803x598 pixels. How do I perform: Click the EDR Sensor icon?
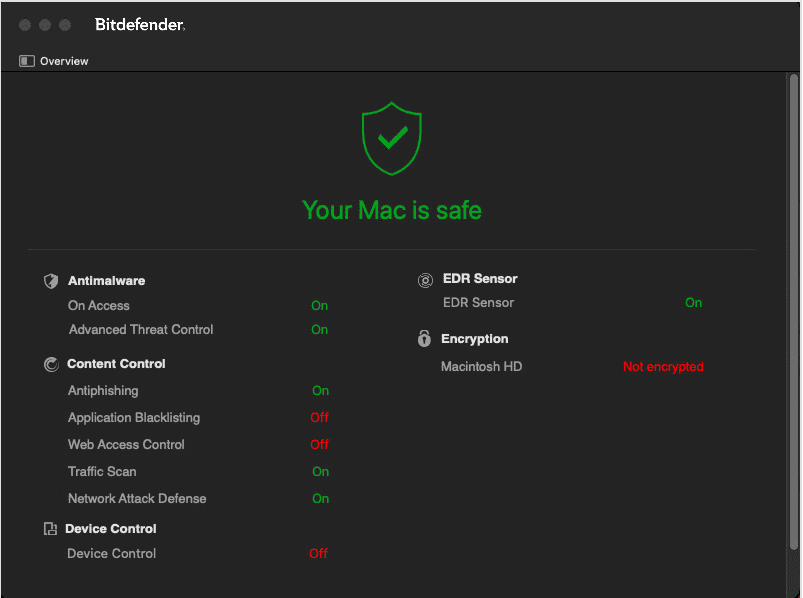coord(425,280)
